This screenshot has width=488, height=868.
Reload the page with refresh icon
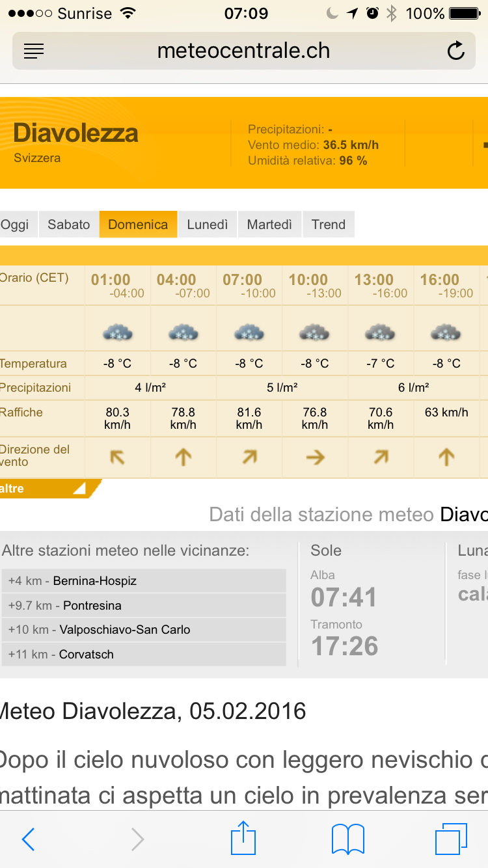click(455, 51)
